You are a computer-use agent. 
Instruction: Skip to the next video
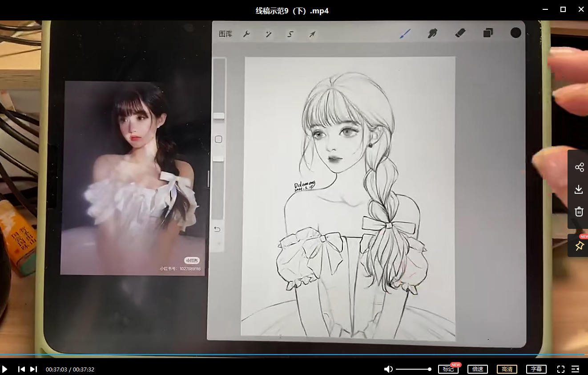click(x=33, y=369)
